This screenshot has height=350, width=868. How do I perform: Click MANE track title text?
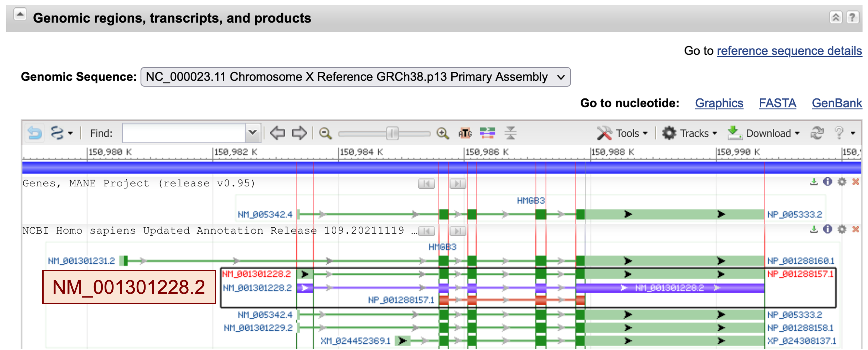(139, 183)
